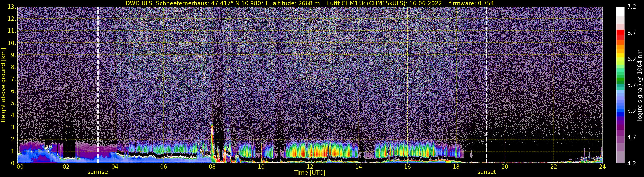Click the 'Lufft CHM15k (CHM15kUFS)' instrument label
The width and height of the screenshot is (644, 177).
tap(367, 3)
